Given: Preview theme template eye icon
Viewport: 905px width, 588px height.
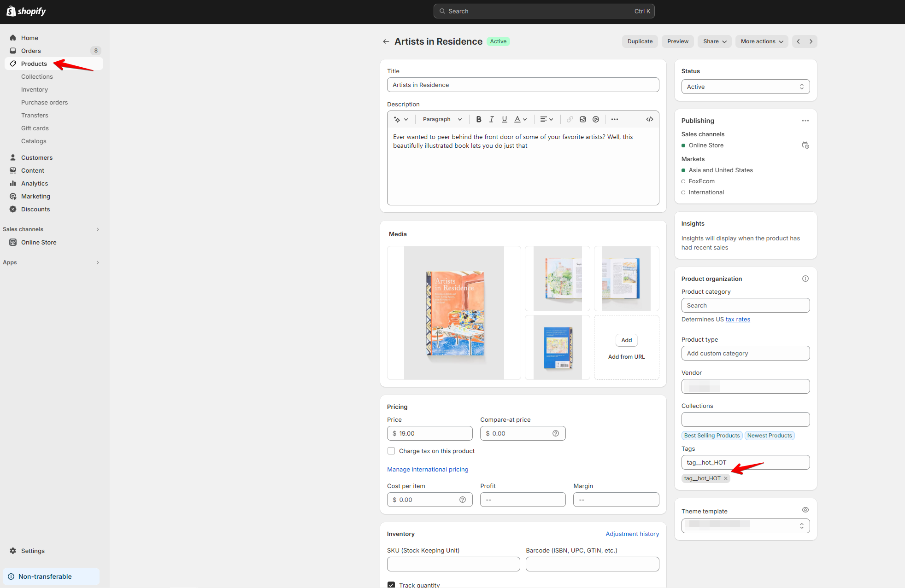Looking at the screenshot, I should pyautogui.click(x=805, y=510).
